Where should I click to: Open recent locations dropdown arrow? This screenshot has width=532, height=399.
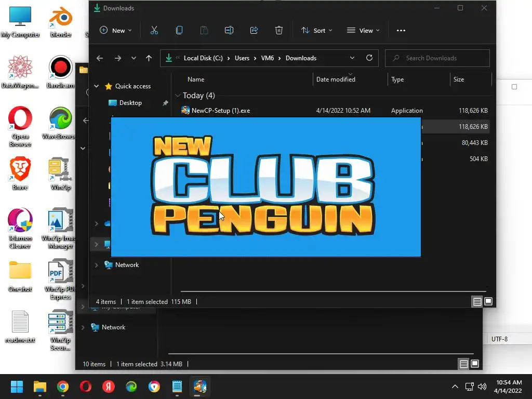(x=134, y=58)
